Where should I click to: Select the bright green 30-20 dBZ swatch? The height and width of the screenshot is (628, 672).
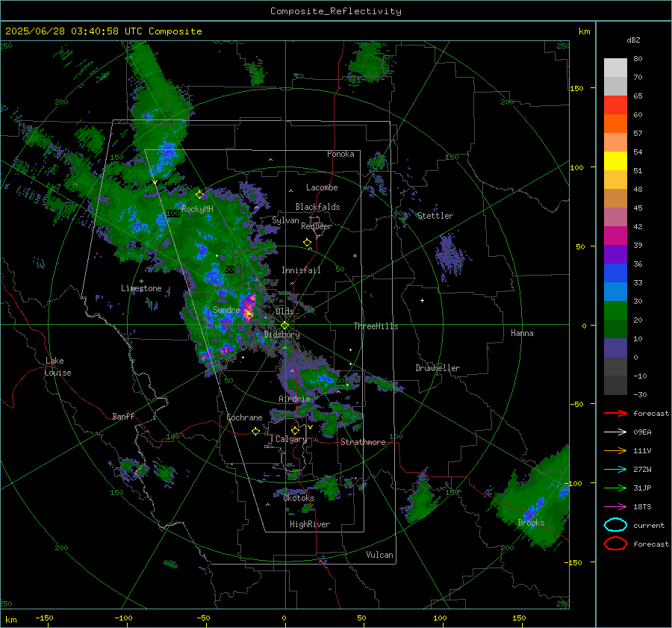pyautogui.click(x=615, y=311)
